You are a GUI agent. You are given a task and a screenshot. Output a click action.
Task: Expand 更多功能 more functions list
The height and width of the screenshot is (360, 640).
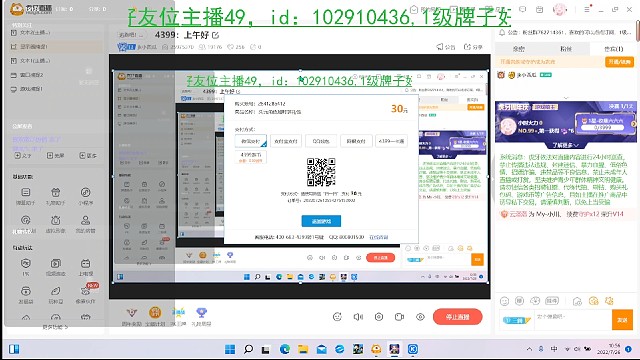[56, 327]
